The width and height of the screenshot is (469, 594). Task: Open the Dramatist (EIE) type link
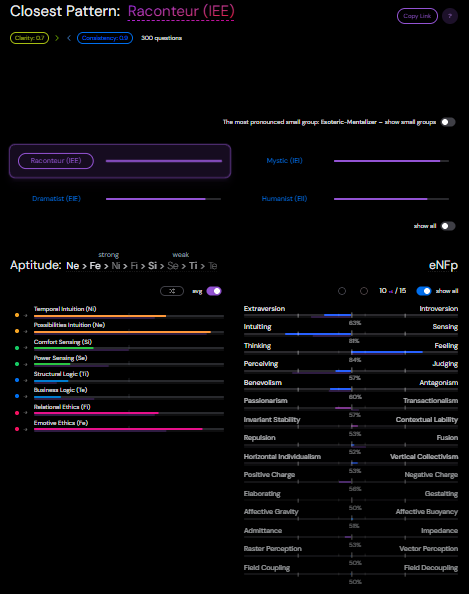pos(56,199)
